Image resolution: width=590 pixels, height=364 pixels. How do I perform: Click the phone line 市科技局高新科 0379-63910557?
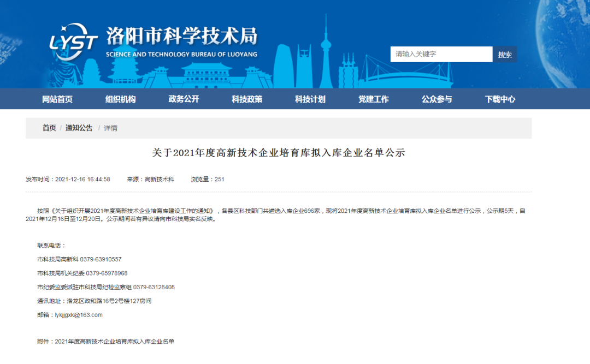tap(79, 259)
